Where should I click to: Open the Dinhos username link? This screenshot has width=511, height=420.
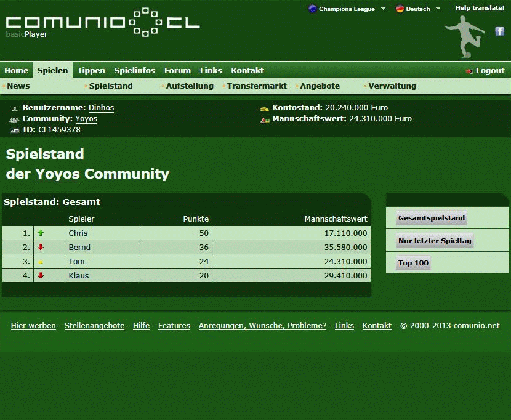(101, 108)
